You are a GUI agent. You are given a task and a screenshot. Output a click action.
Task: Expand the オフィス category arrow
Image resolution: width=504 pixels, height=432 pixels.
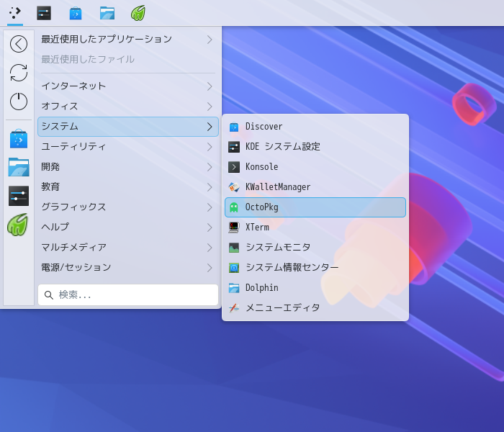pyautogui.click(x=210, y=107)
